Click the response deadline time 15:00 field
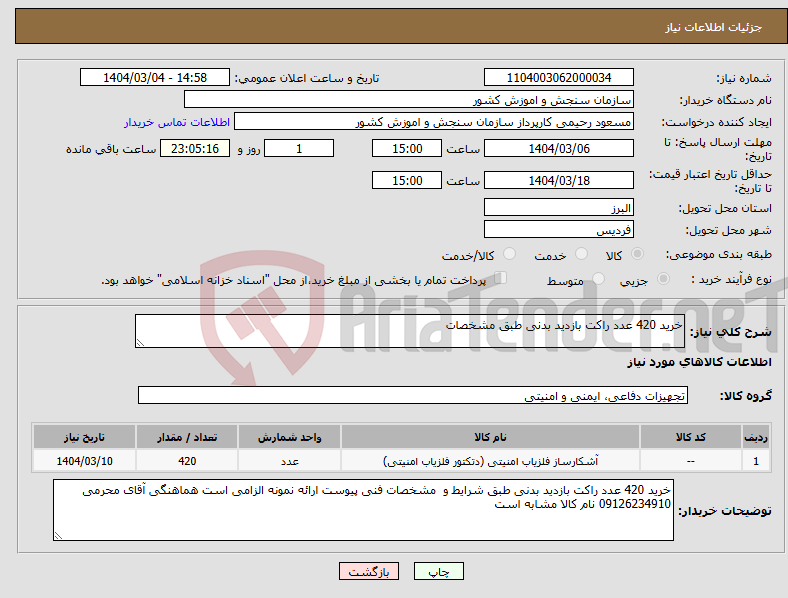 [x=407, y=148]
